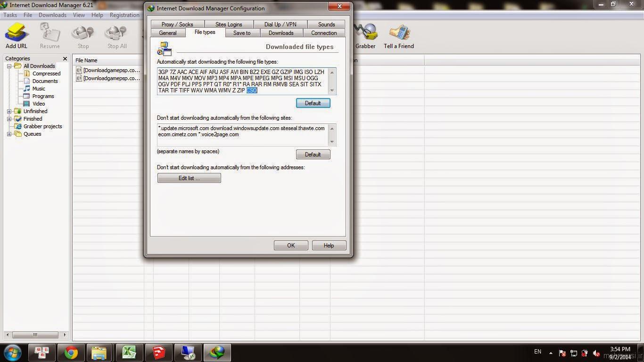Click the Resume toolbar icon
The height and width of the screenshot is (362, 644).
tap(50, 35)
